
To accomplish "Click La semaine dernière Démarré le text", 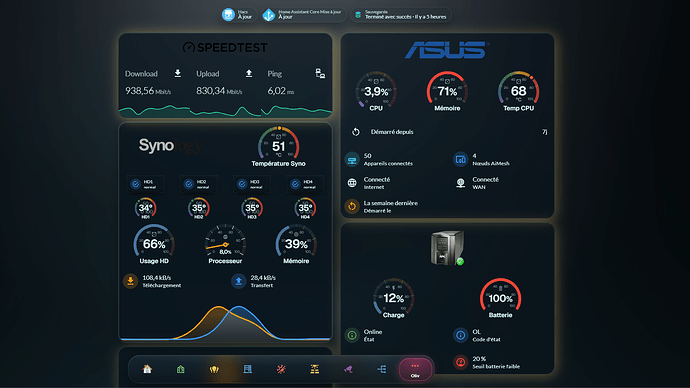I will 390,207.
